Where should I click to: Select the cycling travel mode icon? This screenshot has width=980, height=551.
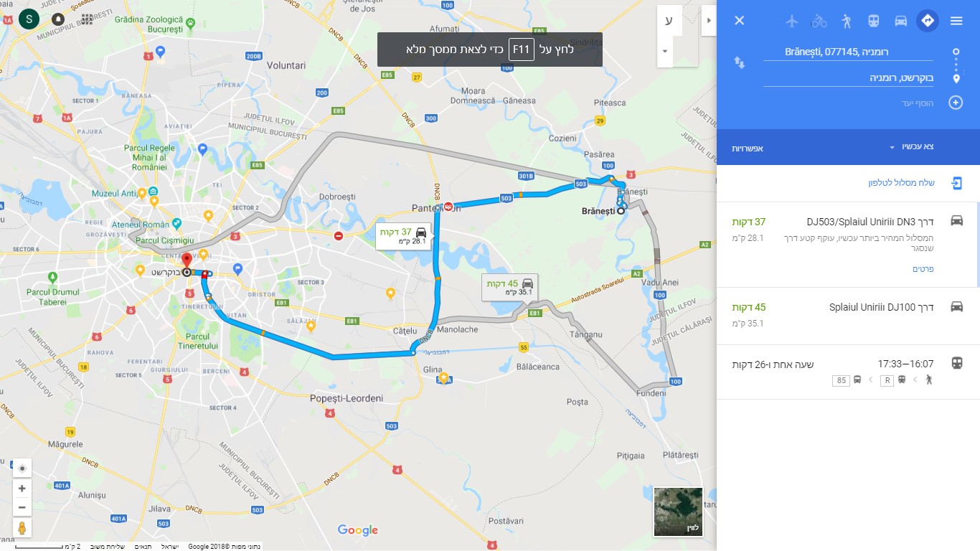point(819,21)
